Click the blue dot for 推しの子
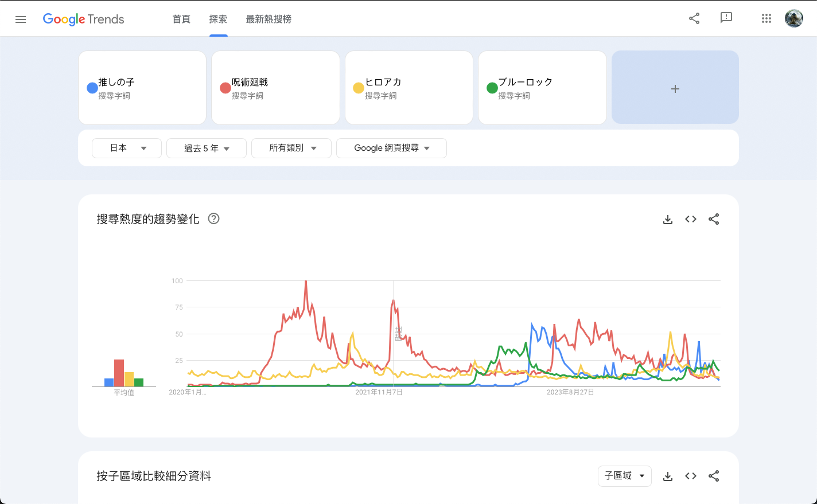The height and width of the screenshot is (504, 817). pyautogui.click(x=92, y=88)
